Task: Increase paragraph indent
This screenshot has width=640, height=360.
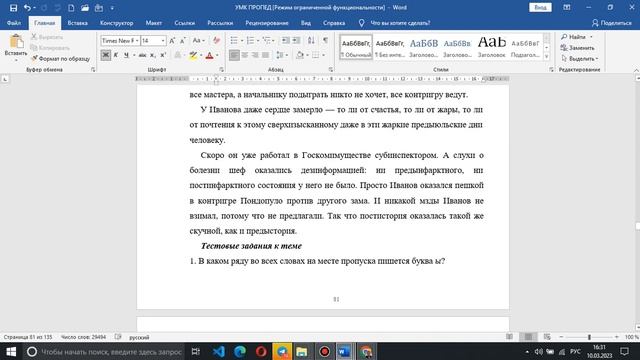Action: [296, 40]
